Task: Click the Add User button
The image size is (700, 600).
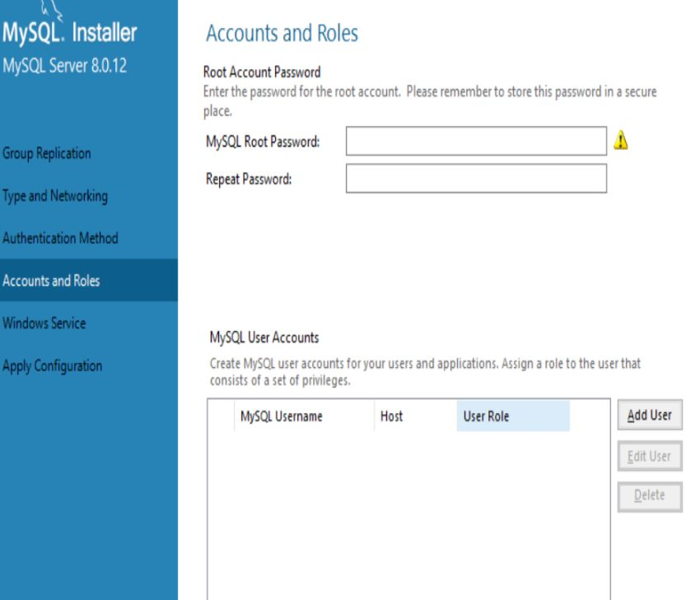Action: tap(650, 415)
